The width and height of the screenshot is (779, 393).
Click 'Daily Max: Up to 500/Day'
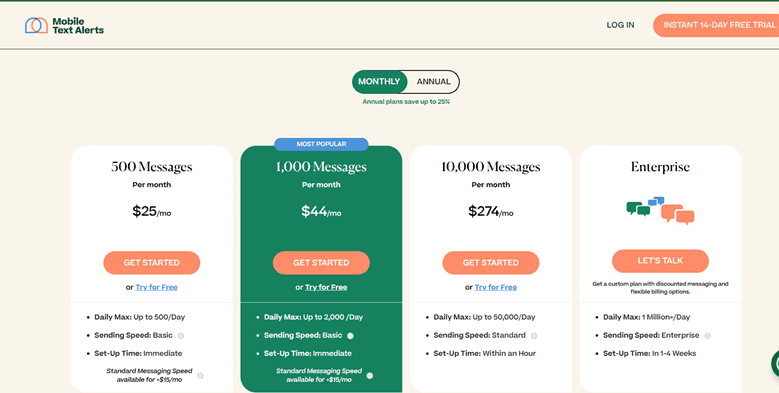(140, 317)
